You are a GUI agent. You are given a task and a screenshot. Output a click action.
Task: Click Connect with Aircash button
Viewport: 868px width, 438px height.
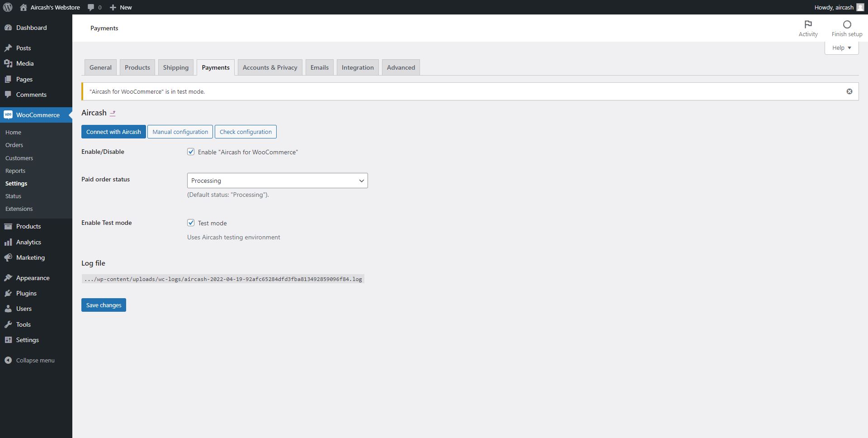pos(113,132)
